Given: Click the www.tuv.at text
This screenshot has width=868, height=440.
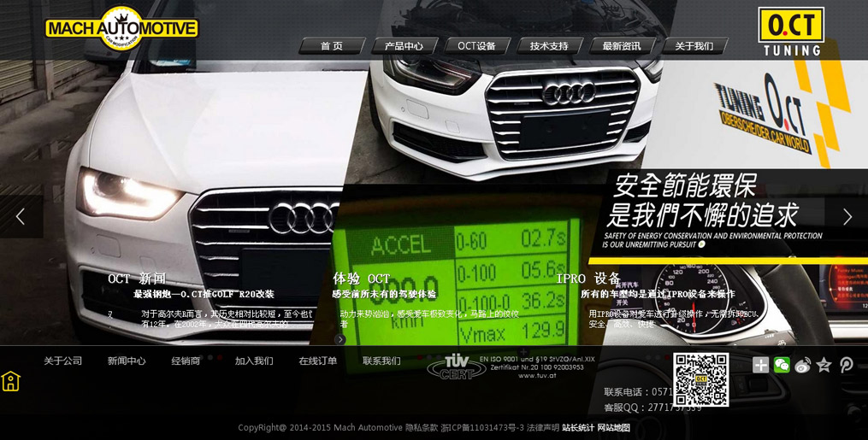Looking at the screenshot, I should [537, 376].
